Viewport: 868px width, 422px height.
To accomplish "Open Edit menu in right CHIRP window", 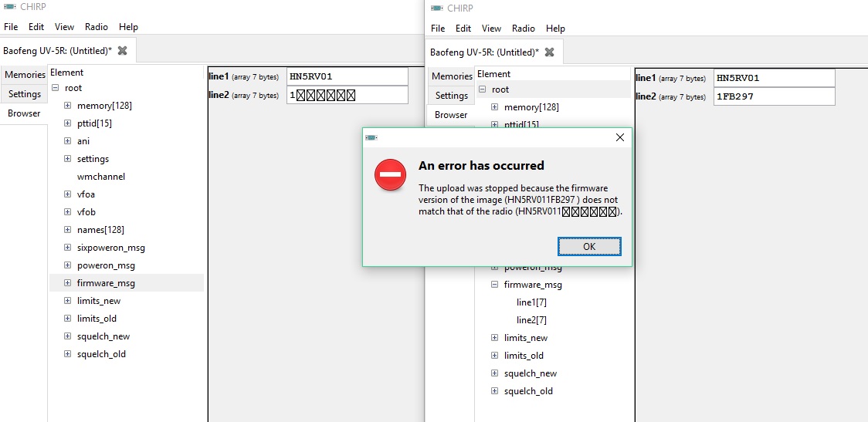I will [463, 29].
